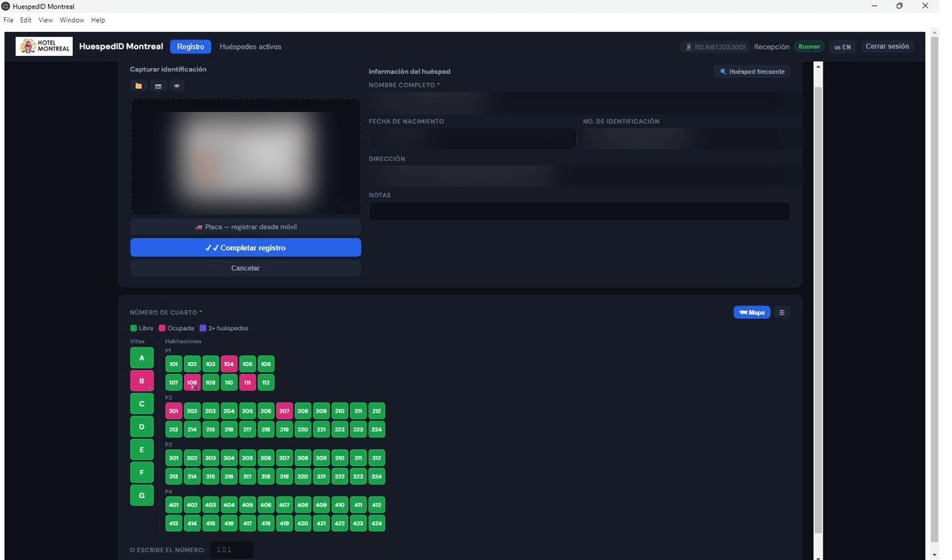Select occupied room 201
This screenshot has width=952, height=560.
point(174,411)
